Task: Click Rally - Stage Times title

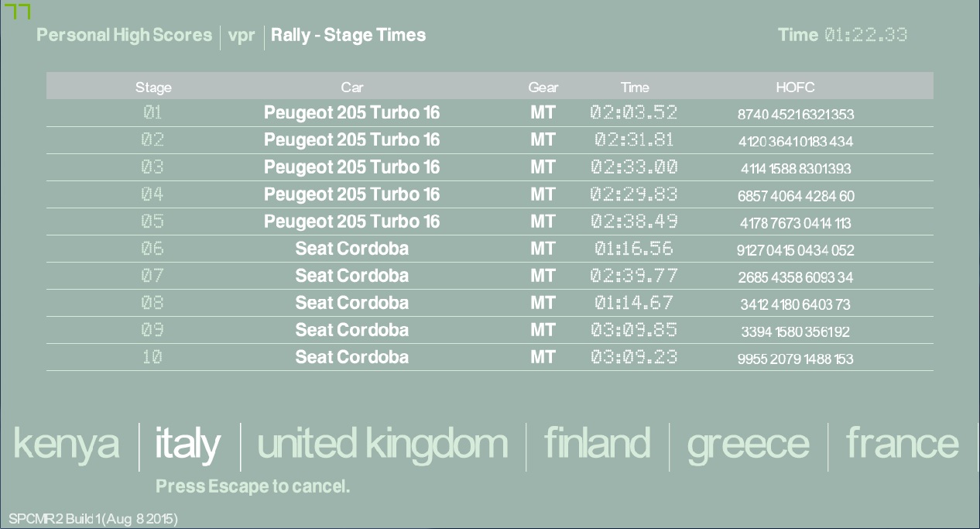Action: [x=348, y=35]
